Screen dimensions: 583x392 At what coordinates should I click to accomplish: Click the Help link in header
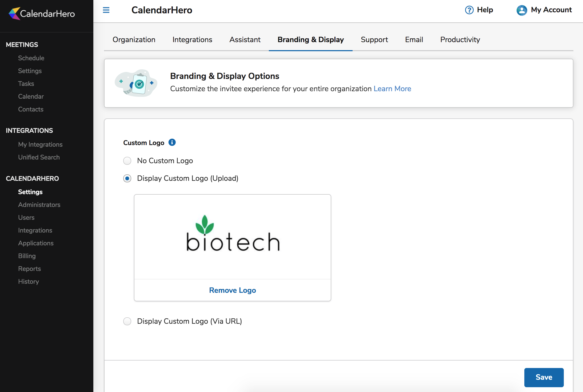point(485,10)
